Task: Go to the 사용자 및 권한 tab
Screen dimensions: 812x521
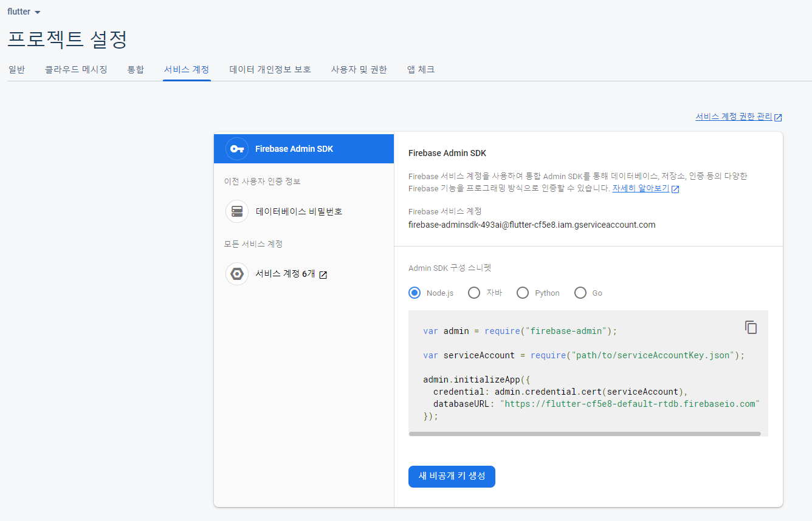Action: point(359,69)
